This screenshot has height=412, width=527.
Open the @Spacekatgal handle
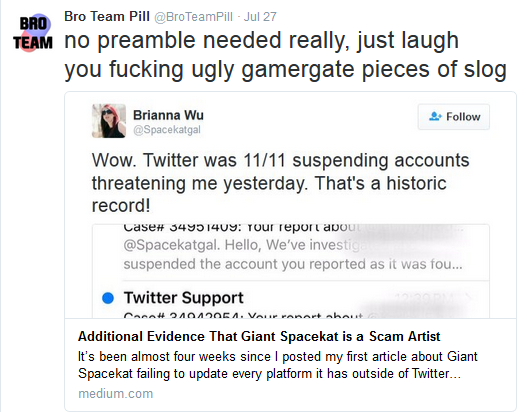167,130
